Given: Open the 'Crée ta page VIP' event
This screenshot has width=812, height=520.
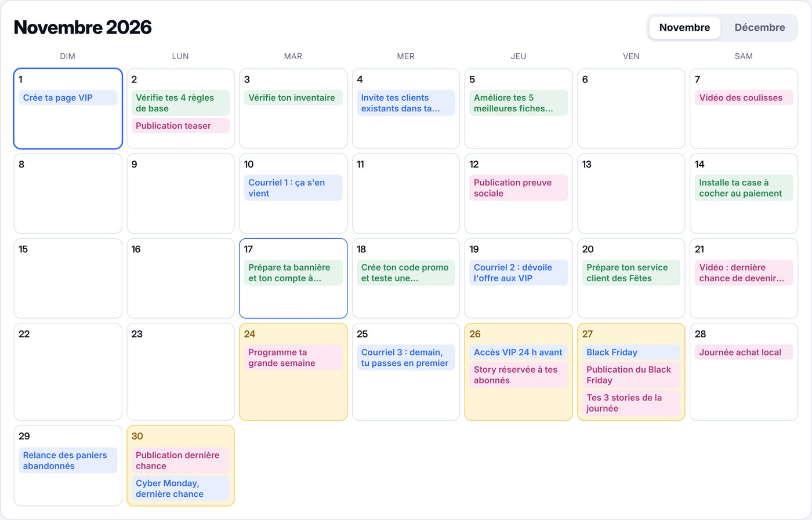Looking at the screenshot, I should click(68, 98).
